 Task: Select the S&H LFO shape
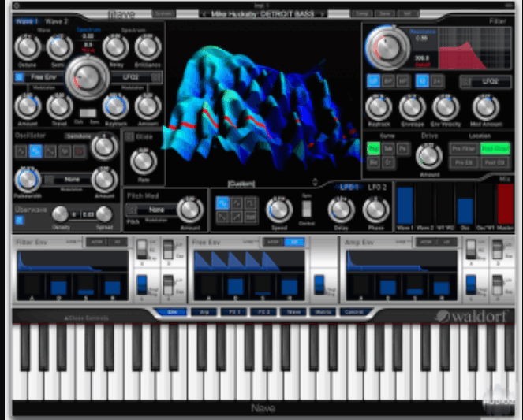[x=251, y=217]
